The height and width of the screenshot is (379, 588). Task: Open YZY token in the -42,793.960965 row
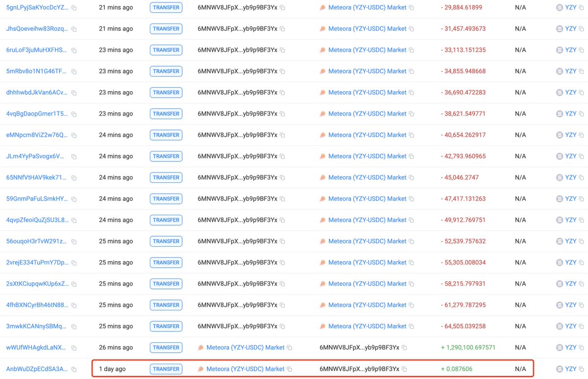(570, 156)
